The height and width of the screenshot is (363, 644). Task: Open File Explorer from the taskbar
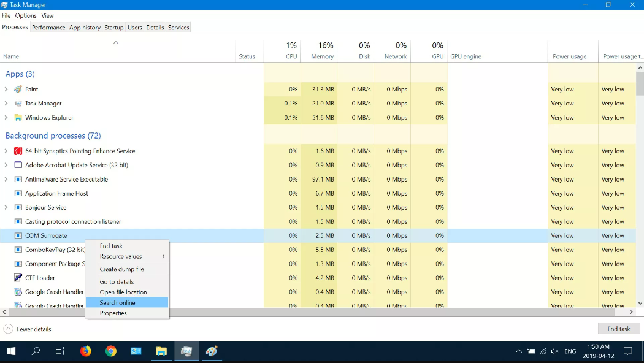(161, 351)
